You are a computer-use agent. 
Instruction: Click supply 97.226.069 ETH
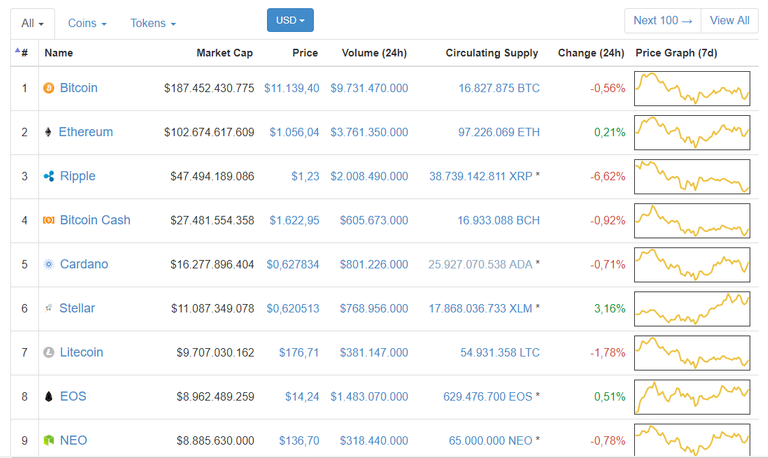tap(499, 132)
